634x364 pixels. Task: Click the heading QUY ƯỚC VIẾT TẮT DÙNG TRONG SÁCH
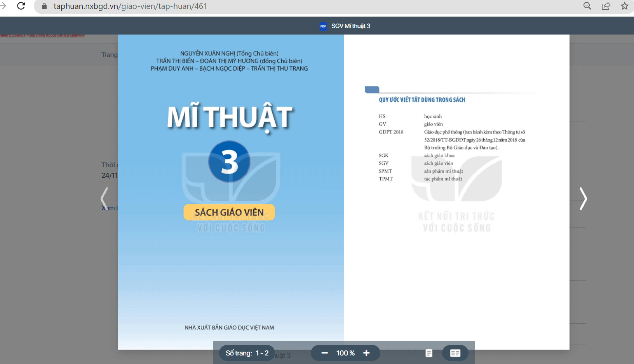pos(422,100)
